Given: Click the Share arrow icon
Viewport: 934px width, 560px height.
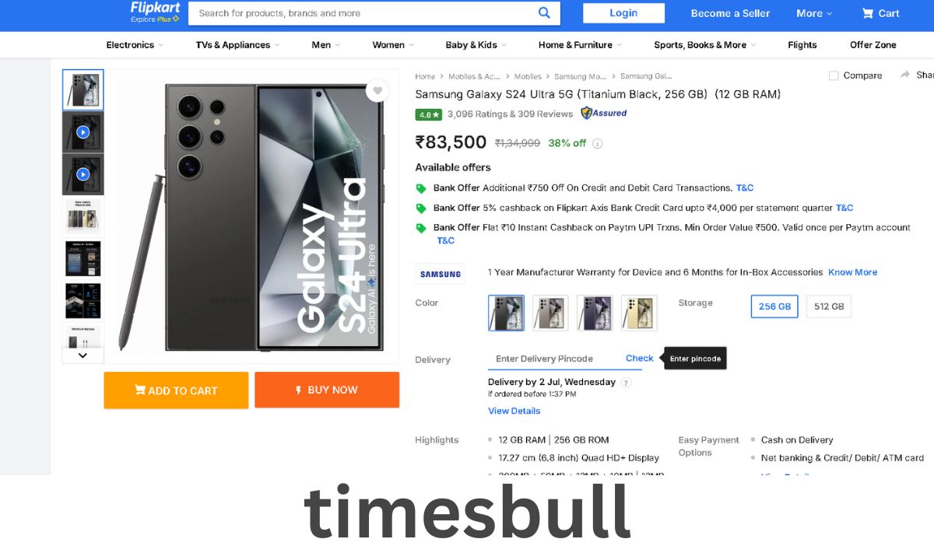Looking at the screenshot, I should pos(905,75).
